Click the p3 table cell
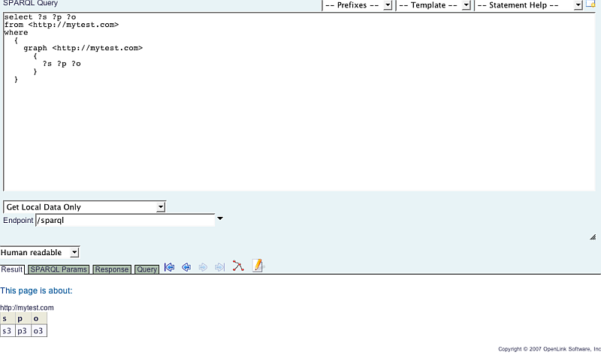 23,331
